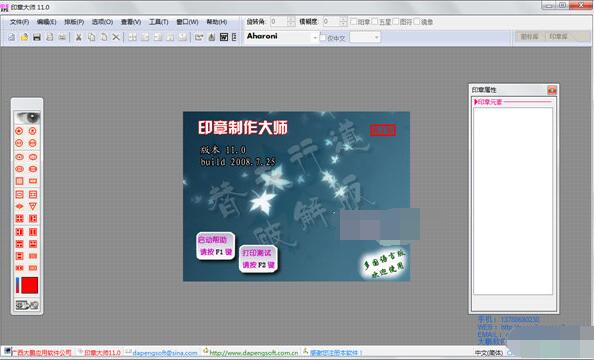The height and width of the screenshot is (360, 594).
Task: Open the dapengsoft@sina.com email link
Action: tap(165, 353)
